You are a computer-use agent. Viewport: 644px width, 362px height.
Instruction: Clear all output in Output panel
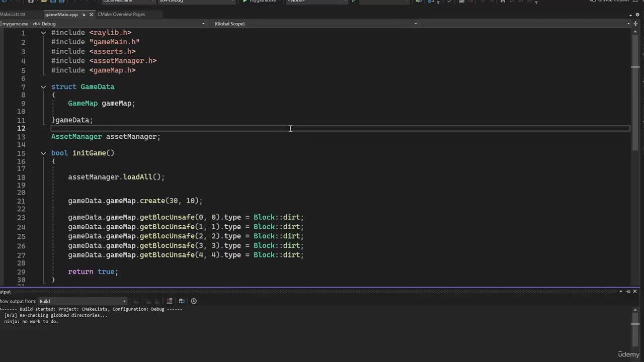click(169, 301)
